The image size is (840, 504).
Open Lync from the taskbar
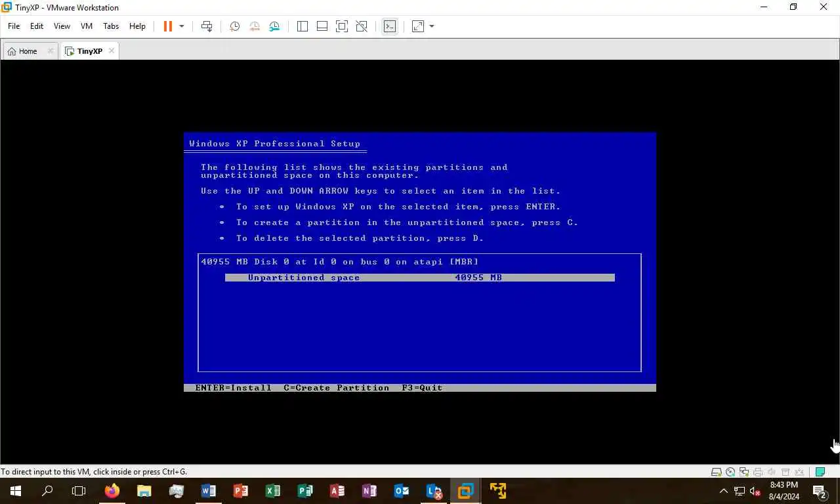click(x=433, y=491)
